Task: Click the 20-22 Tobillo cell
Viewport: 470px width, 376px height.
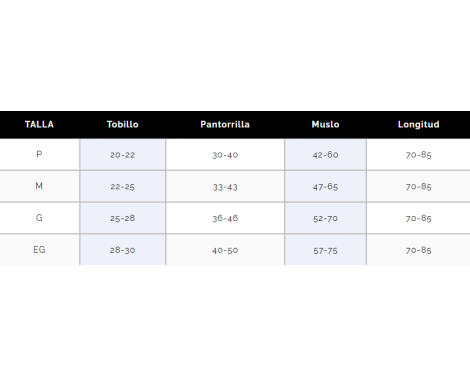Action: (123, 155)
